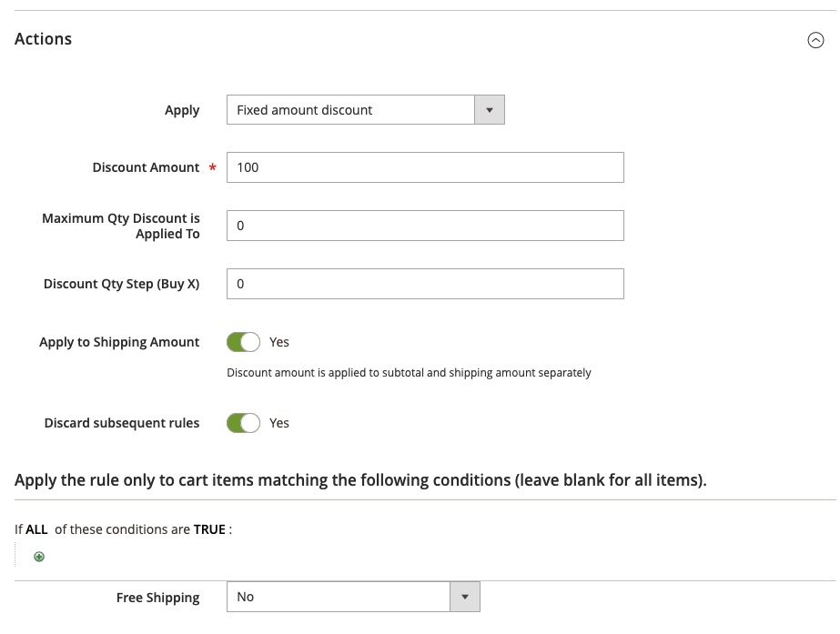Click the Free Shipping dropdown arrow

pos(465,597)
